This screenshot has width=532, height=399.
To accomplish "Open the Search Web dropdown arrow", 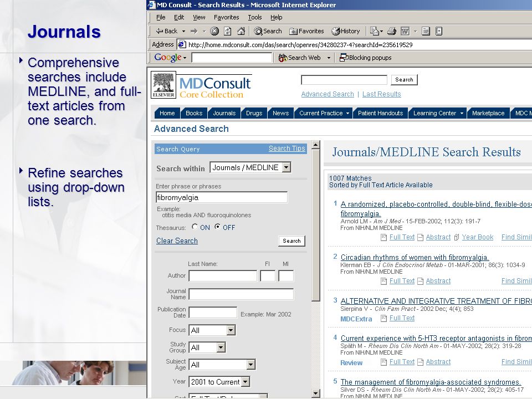I will 329,58.
